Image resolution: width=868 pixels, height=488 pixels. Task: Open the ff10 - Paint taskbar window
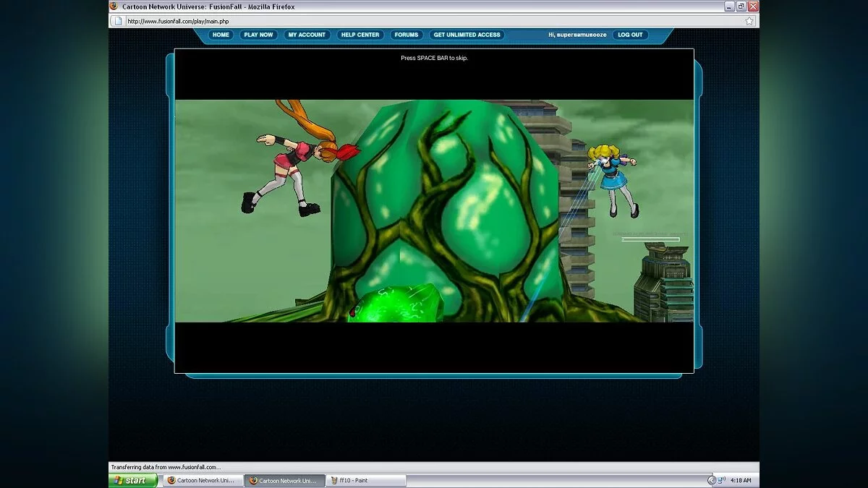[366, 480]
